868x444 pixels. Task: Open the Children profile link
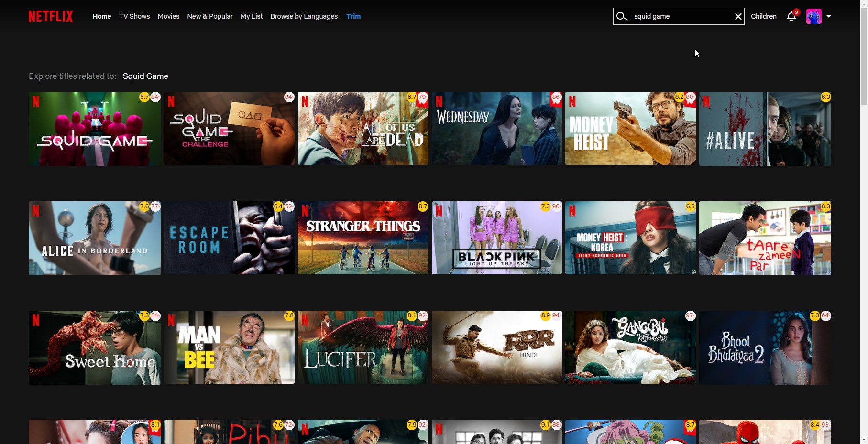(x=764, y=16)
